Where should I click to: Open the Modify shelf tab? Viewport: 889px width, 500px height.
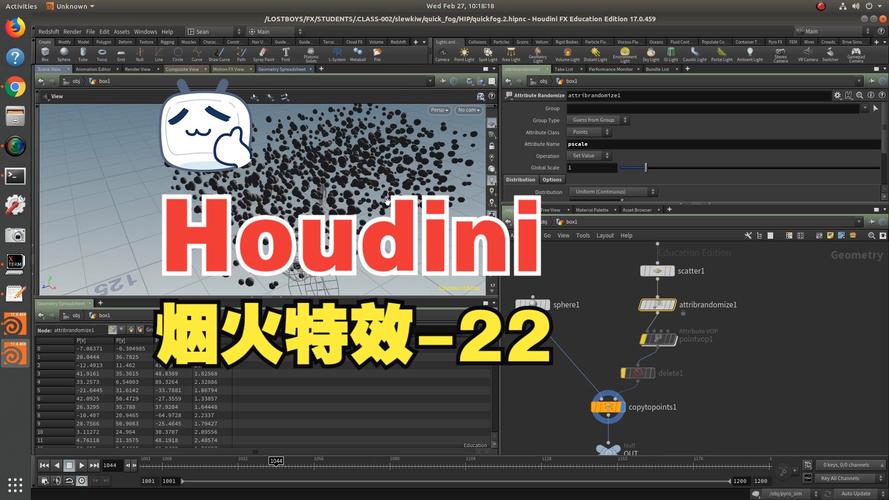pyautogui.click(x=65, y=42)
